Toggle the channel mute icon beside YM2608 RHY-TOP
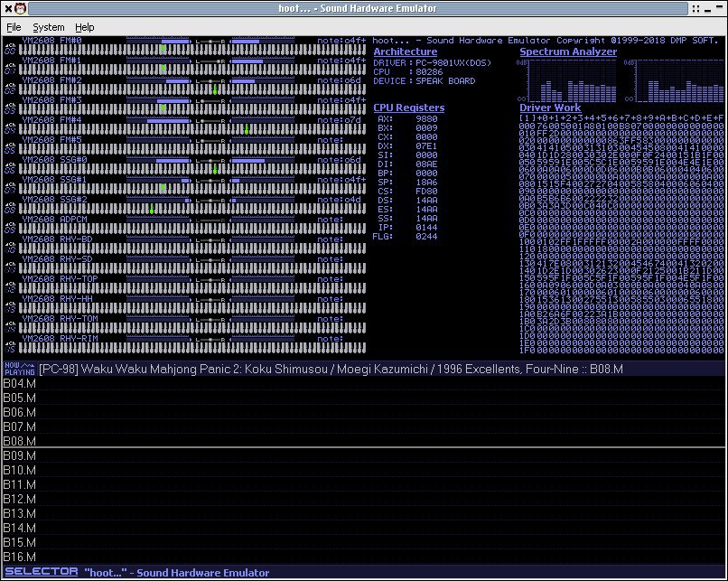728x581 pixels. click(10, 288)
